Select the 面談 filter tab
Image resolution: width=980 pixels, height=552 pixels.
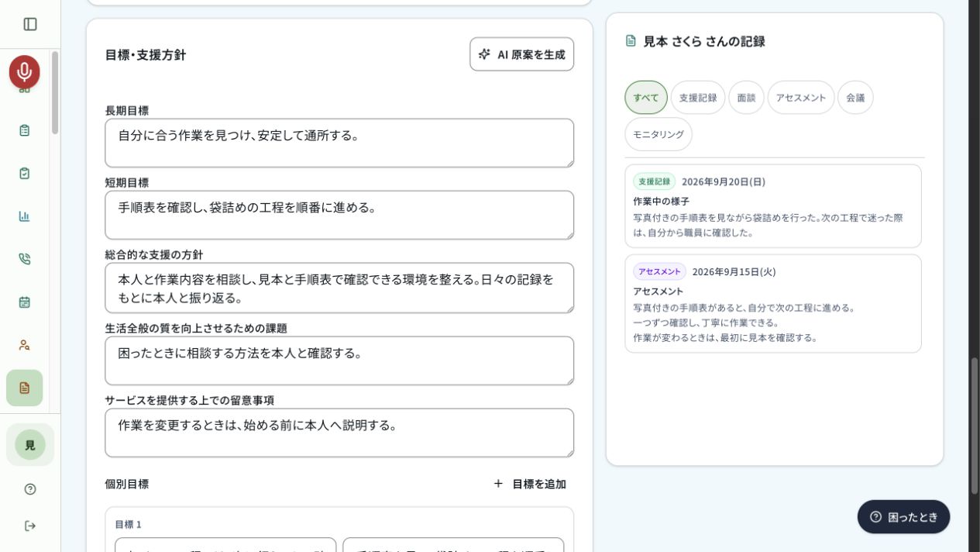(x=746, y=98)
